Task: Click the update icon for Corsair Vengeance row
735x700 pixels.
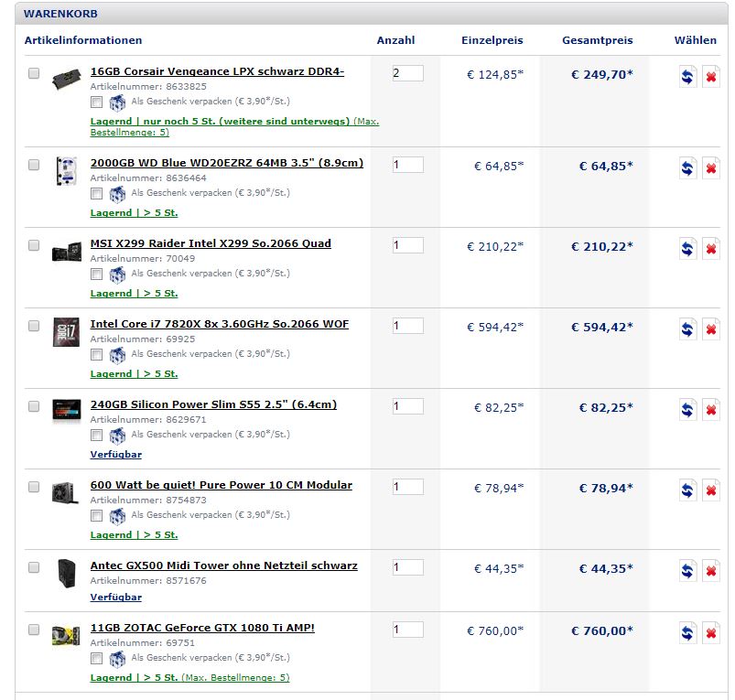Action: click(x=687, y=76)
